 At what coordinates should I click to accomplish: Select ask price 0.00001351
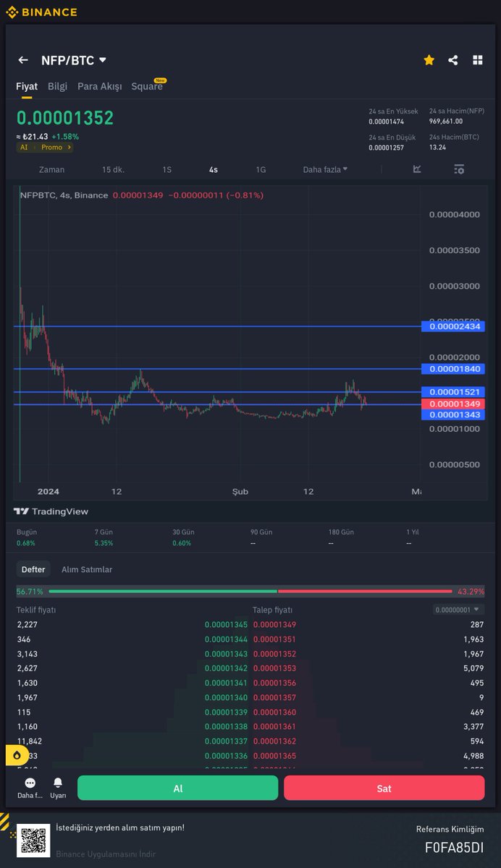[x=274, y=639]
